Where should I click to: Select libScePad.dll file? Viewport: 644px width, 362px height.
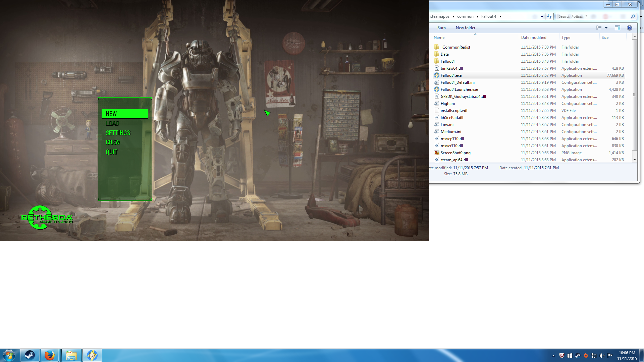coord(529,118)
